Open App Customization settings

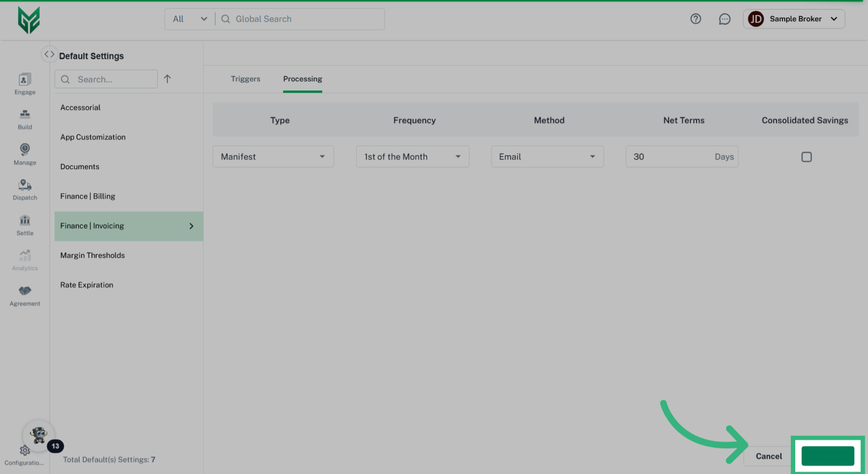[x=128, y=137]
